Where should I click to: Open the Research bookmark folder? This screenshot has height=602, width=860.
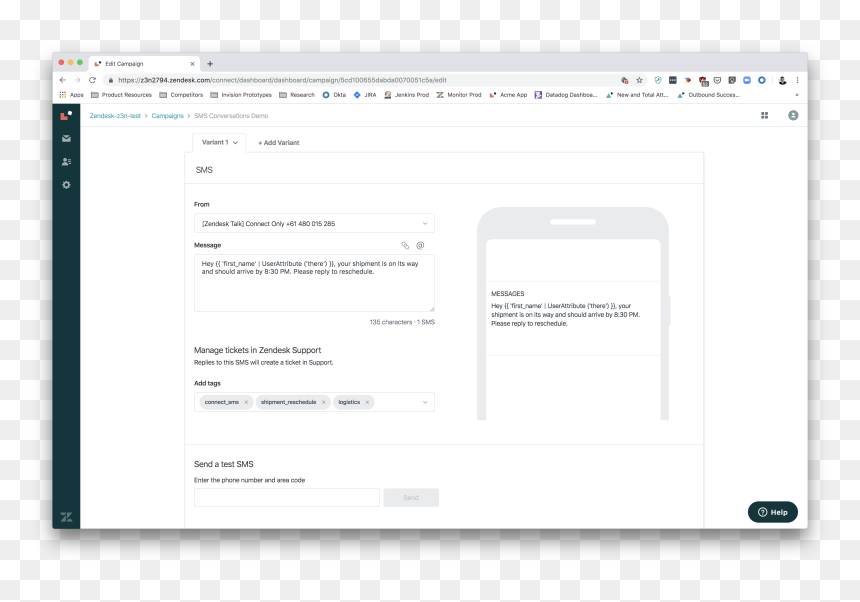point(297,95)
